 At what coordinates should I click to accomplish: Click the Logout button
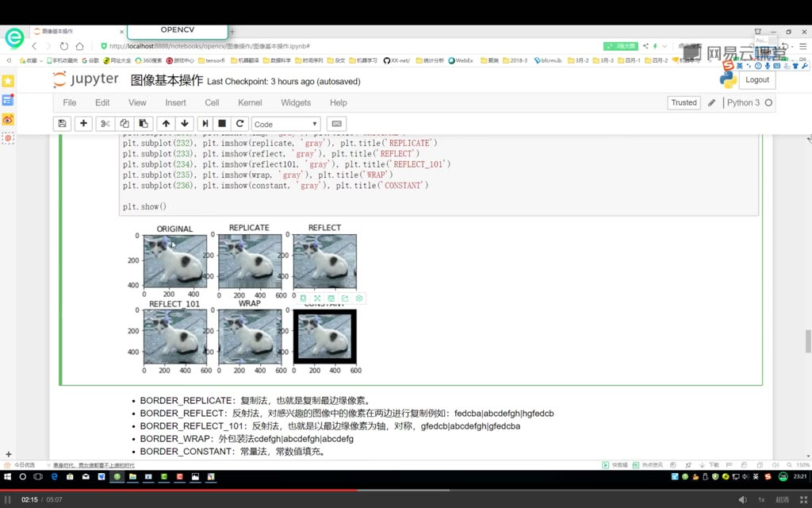click(x=757, y=80)
